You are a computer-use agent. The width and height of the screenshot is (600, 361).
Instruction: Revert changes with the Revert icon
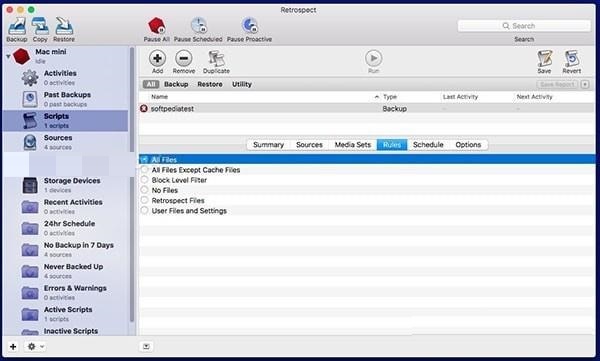click(572, 59)
